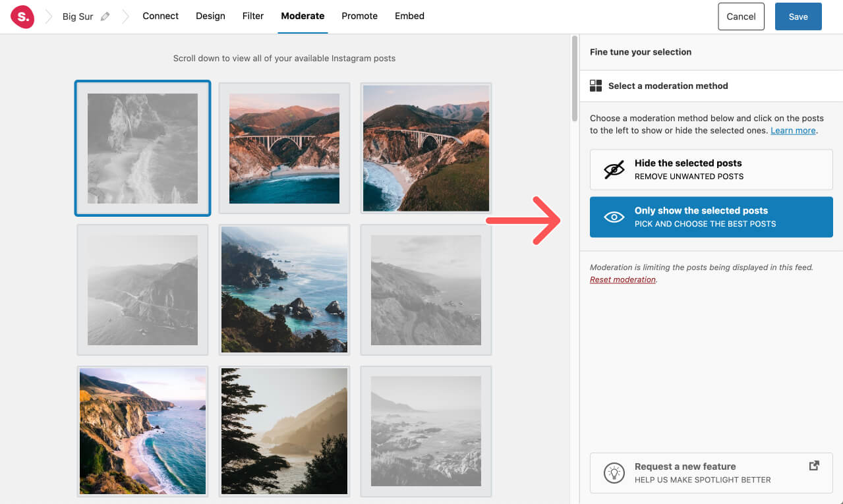Open external link icon on feature request
The image size is (843, 504).
(x=814, y=466)
